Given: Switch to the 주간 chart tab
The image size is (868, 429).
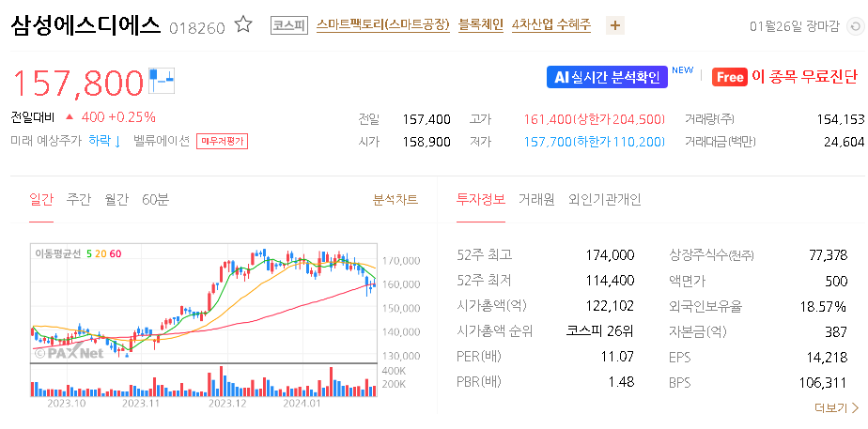Looking at the screenshot, I should (79, 200).
